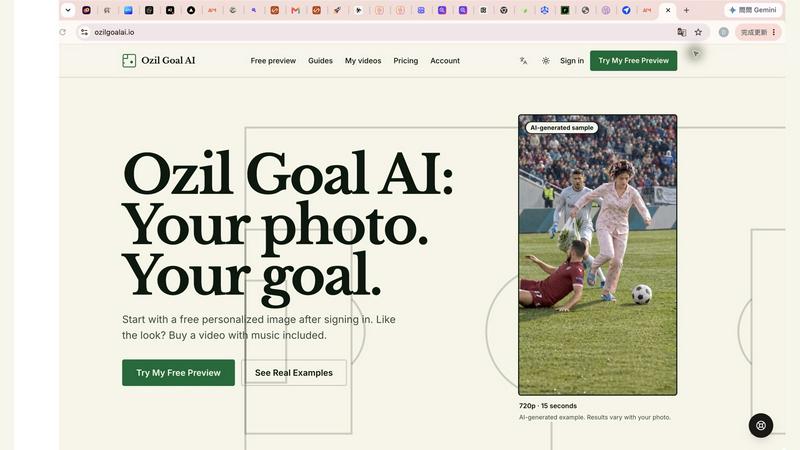This screenshot has width=800, height=450.
Task: Open the Pricing nav link
Action: pyautogui.click(x=406, y=61)
